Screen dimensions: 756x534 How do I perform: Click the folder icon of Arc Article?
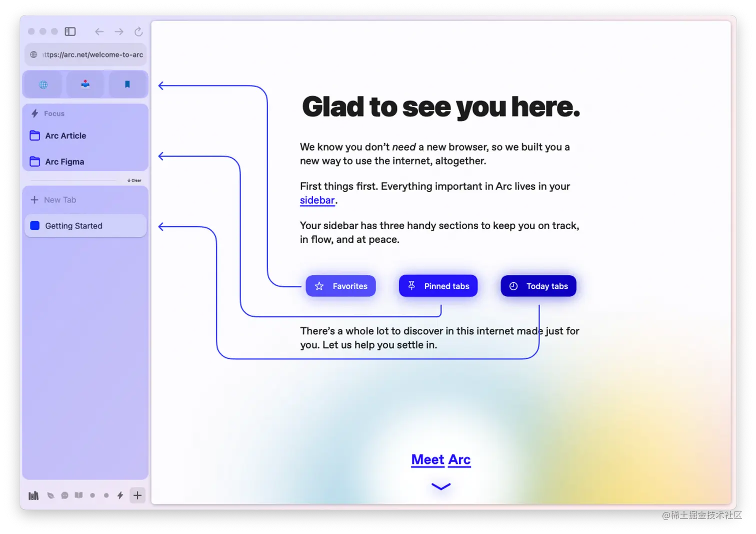coord(34,136)
